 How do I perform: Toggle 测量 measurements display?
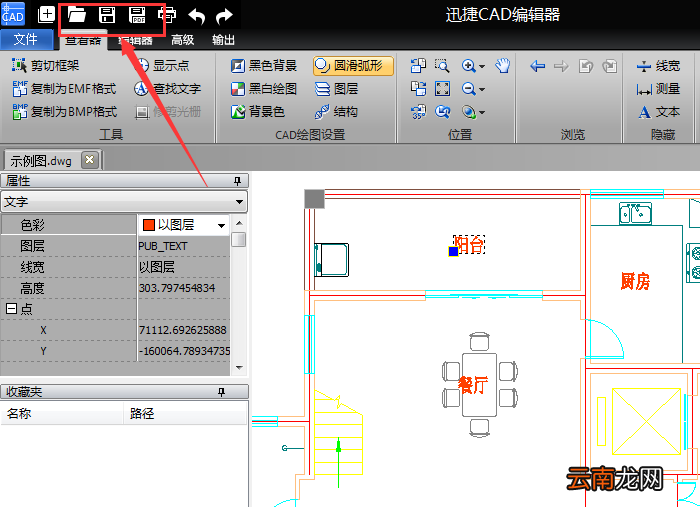pos(658,89)
